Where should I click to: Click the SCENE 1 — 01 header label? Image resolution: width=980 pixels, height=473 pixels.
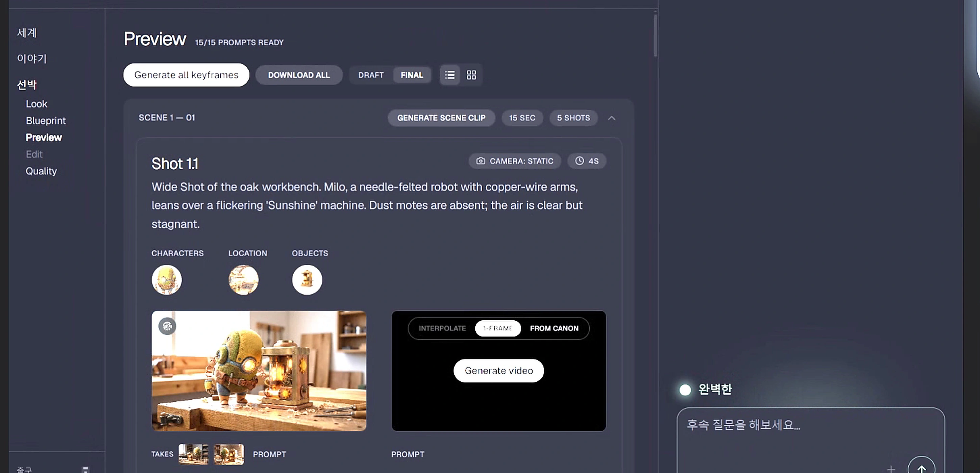pyautogui.click(x=167, y=118)
